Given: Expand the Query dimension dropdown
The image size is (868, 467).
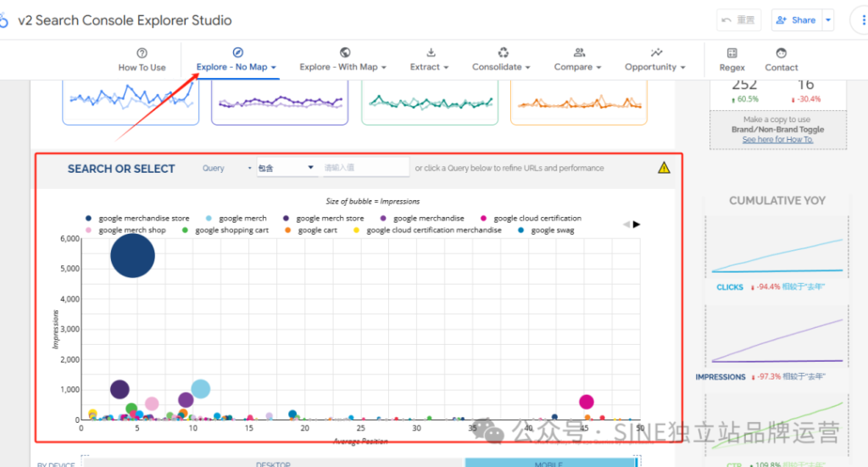Looking at the screenshot, I should pos(227,168).
